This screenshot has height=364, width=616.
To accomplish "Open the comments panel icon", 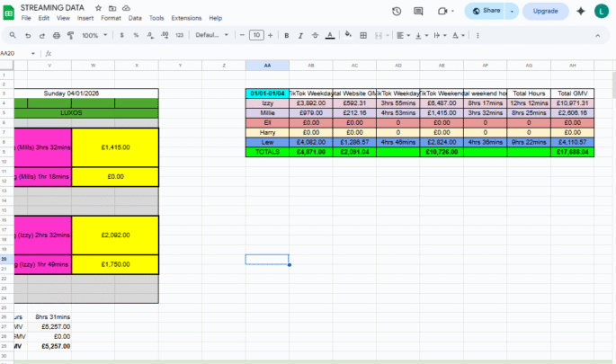I will pyautogui.click(x=420, y=11).
